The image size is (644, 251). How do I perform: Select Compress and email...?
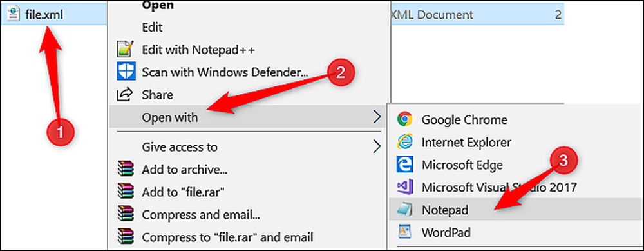click(x=201, y=215)
